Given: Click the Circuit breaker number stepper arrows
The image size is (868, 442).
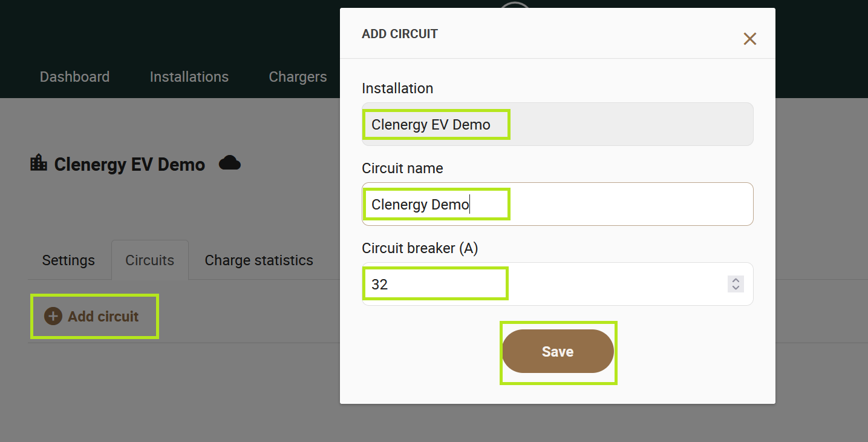Looking at the screenshot, I should 736,284.
